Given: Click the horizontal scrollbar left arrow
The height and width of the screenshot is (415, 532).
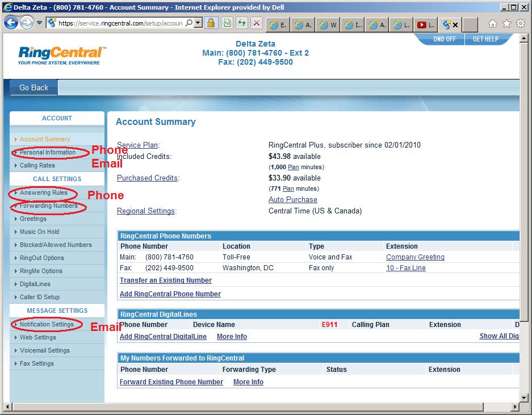Looking at the screenshot, I should click(x=7, y=406).
